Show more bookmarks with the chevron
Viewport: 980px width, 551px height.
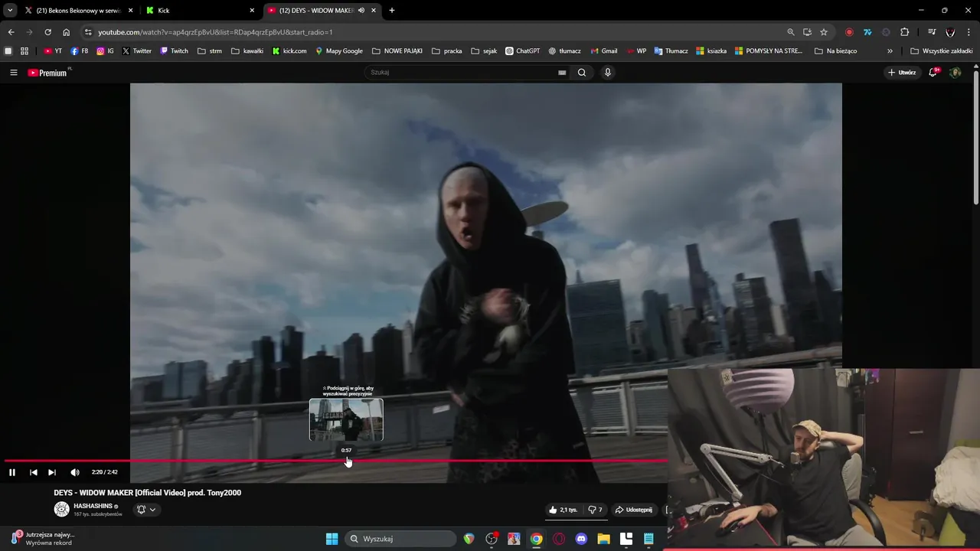890,51
